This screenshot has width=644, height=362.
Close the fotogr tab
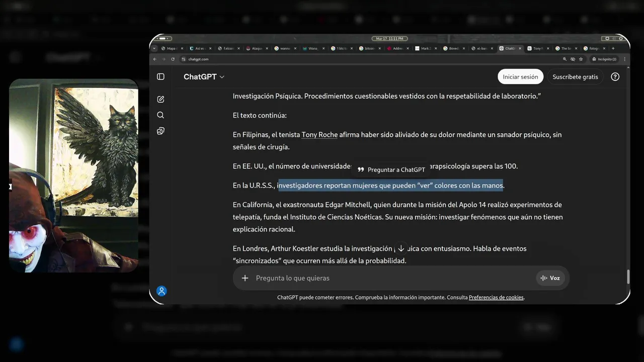pyautogui.click(x=604, y=48)
